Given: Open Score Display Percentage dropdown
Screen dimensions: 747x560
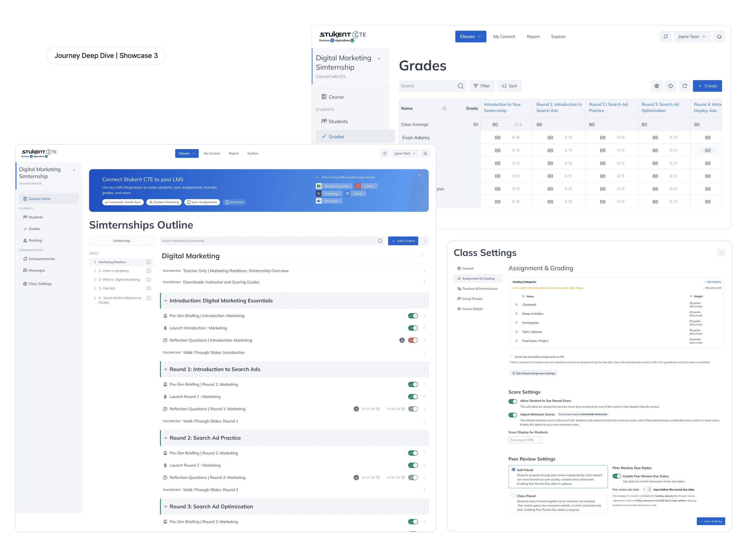Looking at the screenshot, I should click(x=525, y=440).
